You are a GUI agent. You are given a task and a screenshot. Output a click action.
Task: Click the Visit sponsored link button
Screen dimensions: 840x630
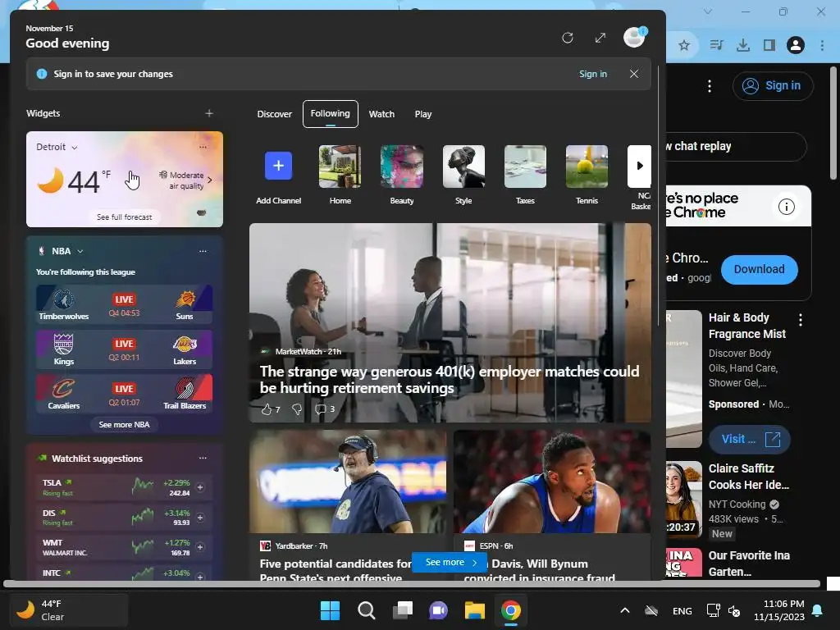pos(750,440)
